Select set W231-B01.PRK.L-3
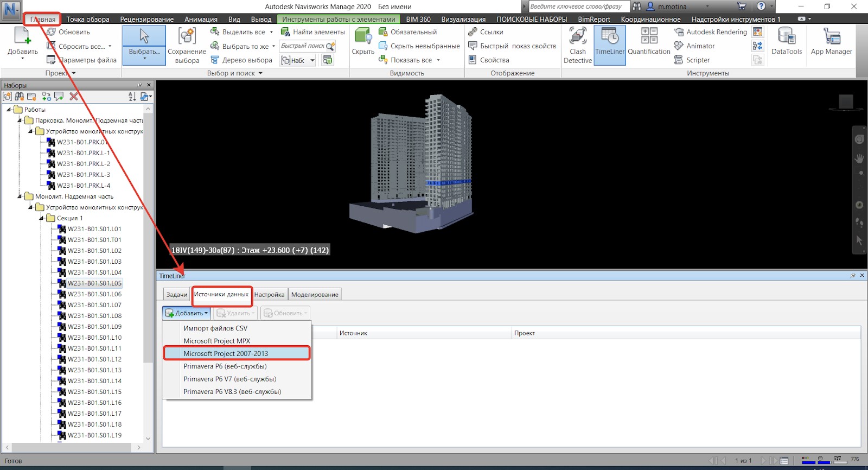 84,175
